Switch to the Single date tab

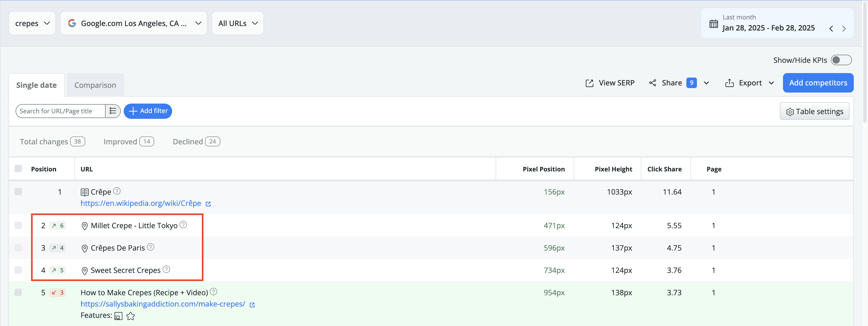[x=36, y=85]
